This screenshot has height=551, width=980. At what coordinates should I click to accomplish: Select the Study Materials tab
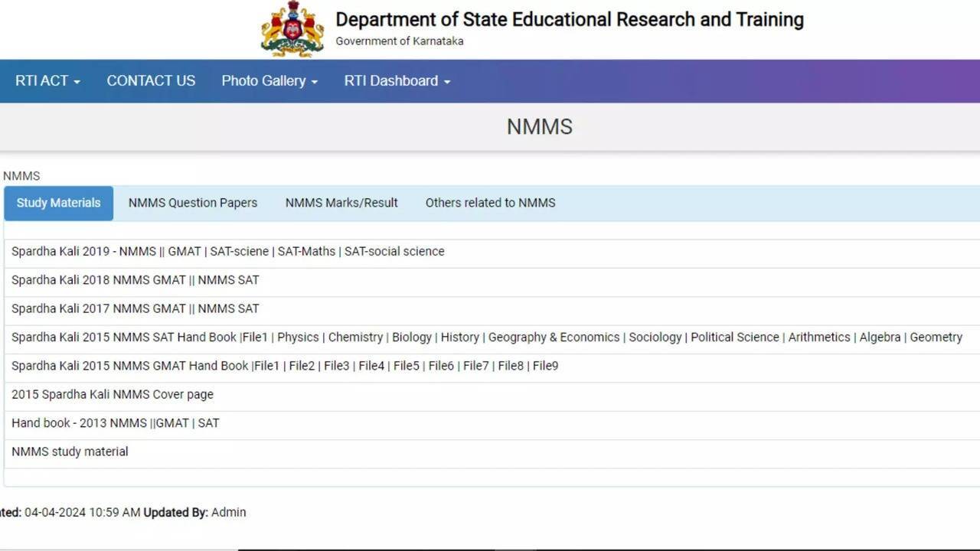tap(59, 204)
